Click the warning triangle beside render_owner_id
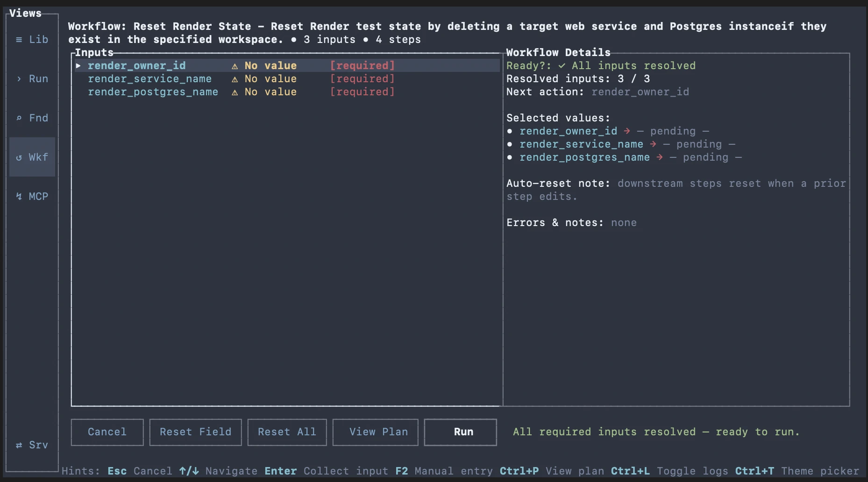868x482 pixels. click(235, 65)
